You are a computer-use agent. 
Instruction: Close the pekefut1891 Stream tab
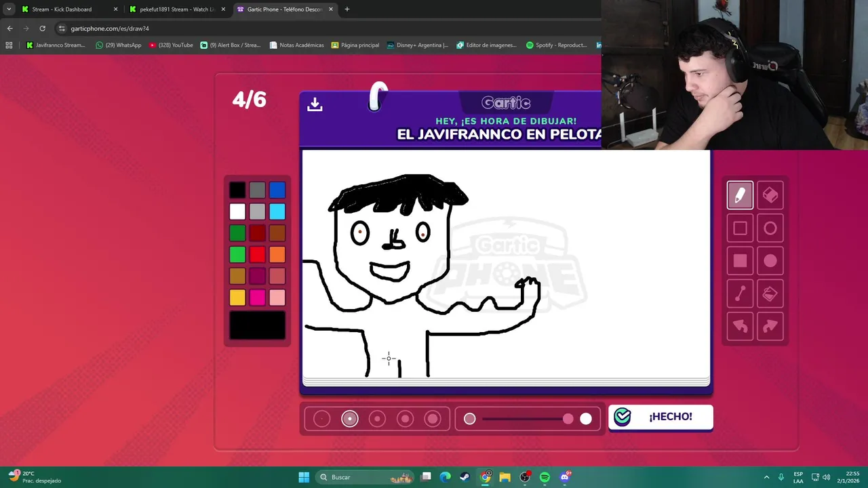tap(223, 9)
